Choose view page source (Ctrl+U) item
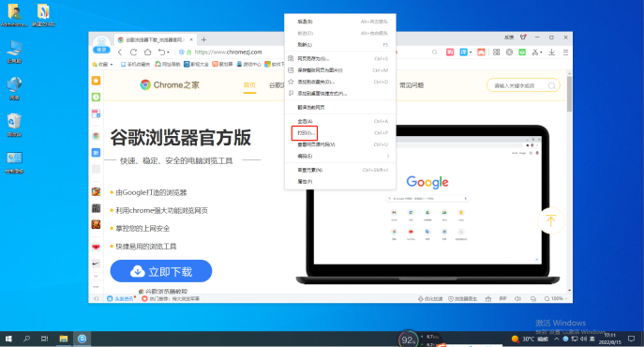The width and height of the screenshot is (644, 347). pos(340,144)
